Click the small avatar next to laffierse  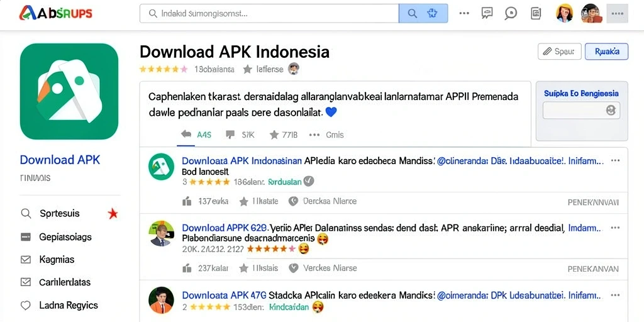point(293,69)
